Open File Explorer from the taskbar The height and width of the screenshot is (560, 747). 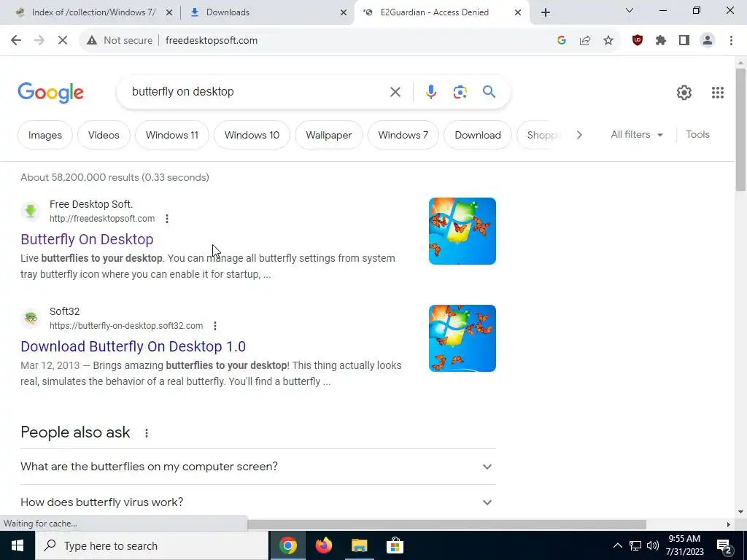click(359, 545)
